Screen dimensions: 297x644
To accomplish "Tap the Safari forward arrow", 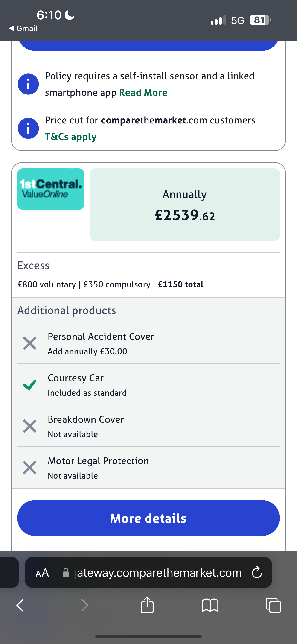I will pyautogui.click(x=85, y=605).
